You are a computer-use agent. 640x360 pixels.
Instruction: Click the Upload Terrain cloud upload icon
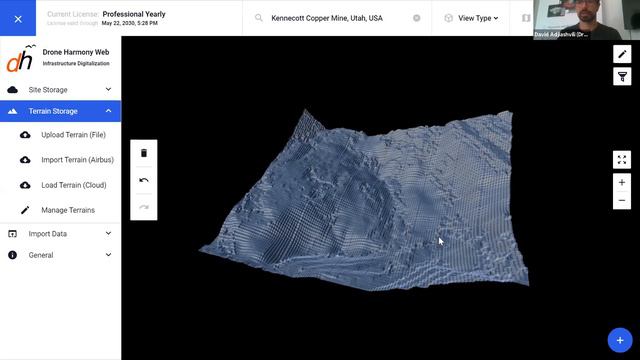click(x=25, y=135)
